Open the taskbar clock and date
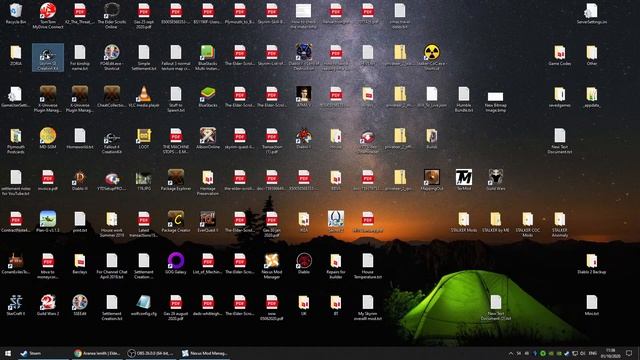Screen dimensions: 640x360 (610, 353)
